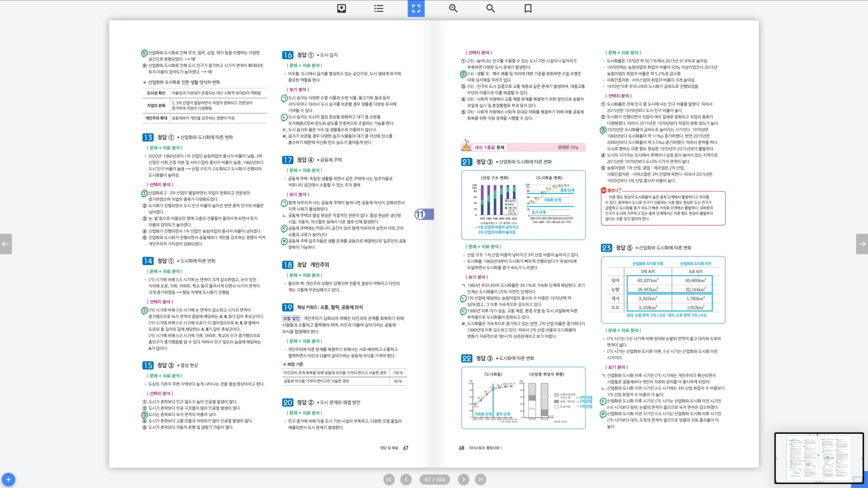Click the right edge next-page arrow

[x=862, y=244]
